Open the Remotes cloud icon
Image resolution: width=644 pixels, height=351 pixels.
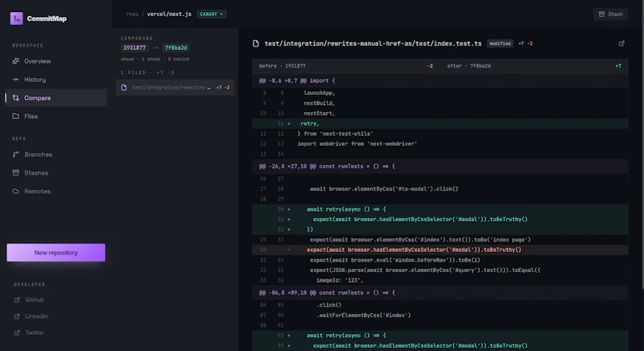click(15, 192)
